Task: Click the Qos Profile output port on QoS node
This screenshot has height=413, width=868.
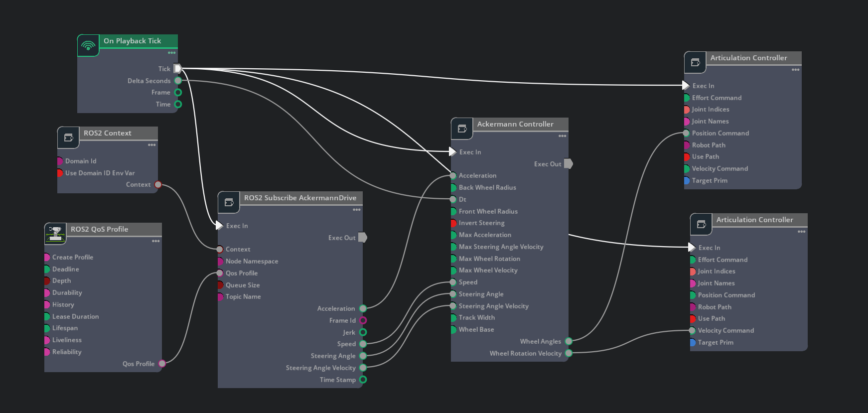Action: (162, 364)
